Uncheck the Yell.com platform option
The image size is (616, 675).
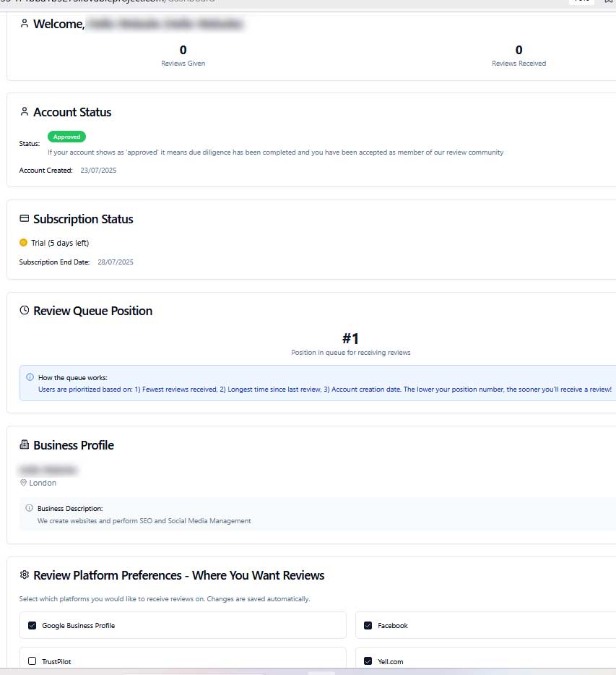(x=368, y=661)
